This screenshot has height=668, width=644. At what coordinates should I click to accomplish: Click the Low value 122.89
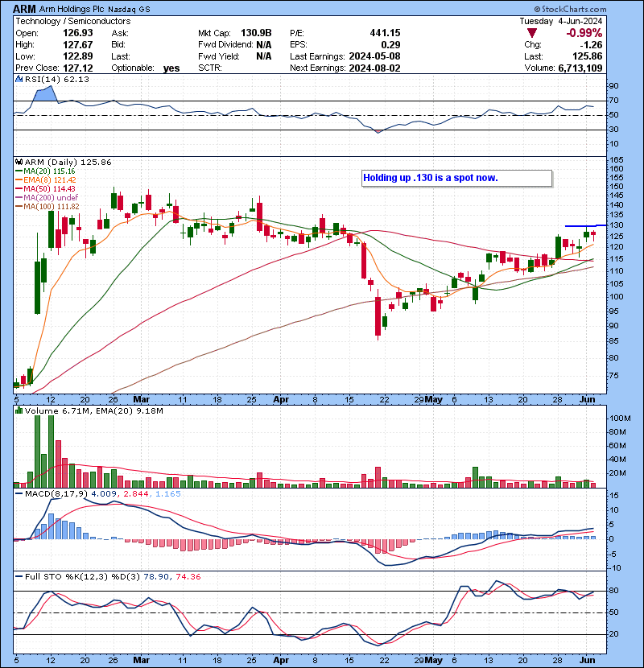78,56
